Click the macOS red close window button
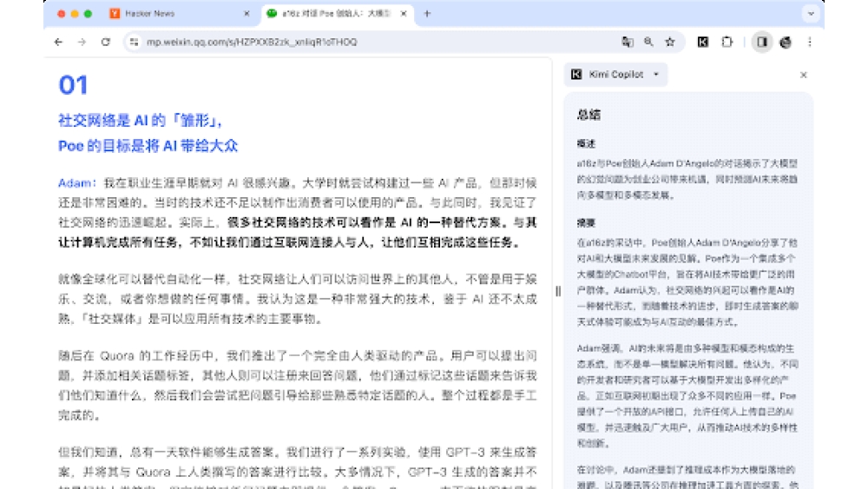 [62, 14]
